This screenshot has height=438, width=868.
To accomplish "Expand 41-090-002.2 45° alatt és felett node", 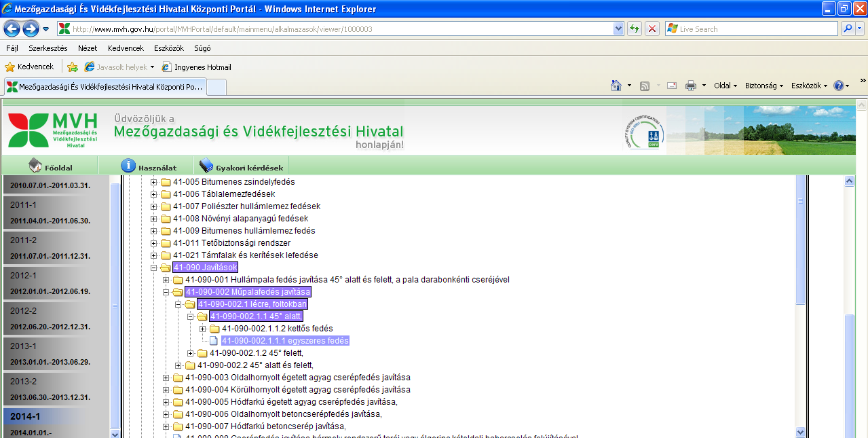I will click(x=178, y=365).
